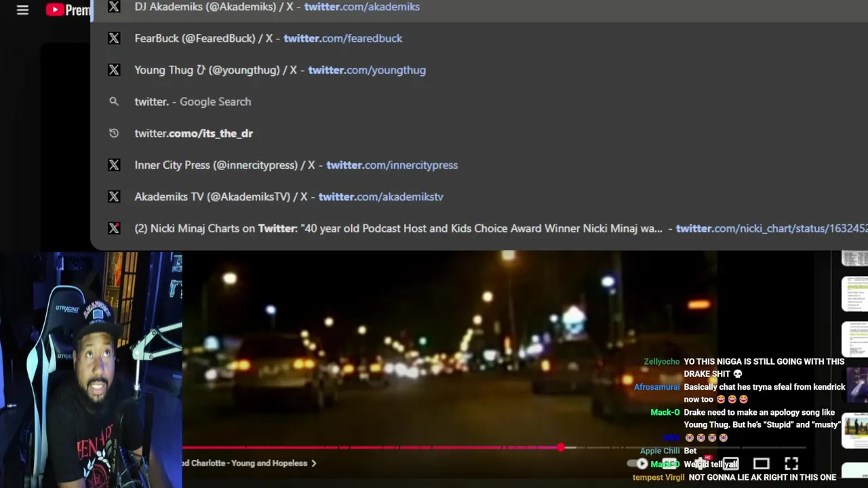Image resolution: width=868 pixels, height=488 pixels.
Task: Click X icon beside DJ Akademiks suggestion
Action: pos(114,7)
